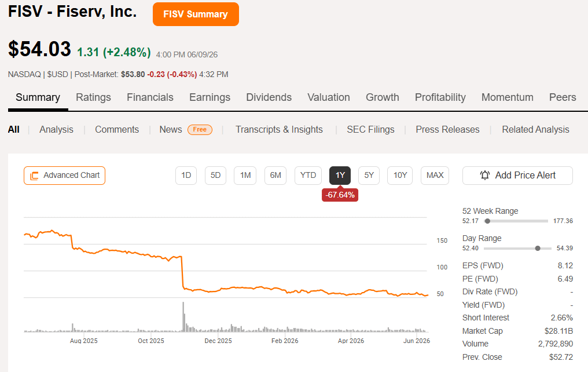Select the 1D chart range
The width and height of the screenshot is (588, 372).
coord(186,176)
